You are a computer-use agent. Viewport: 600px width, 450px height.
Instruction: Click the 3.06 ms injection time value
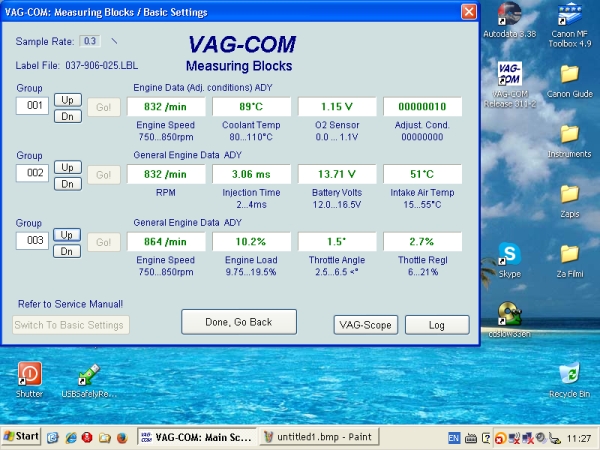(251, 174)
